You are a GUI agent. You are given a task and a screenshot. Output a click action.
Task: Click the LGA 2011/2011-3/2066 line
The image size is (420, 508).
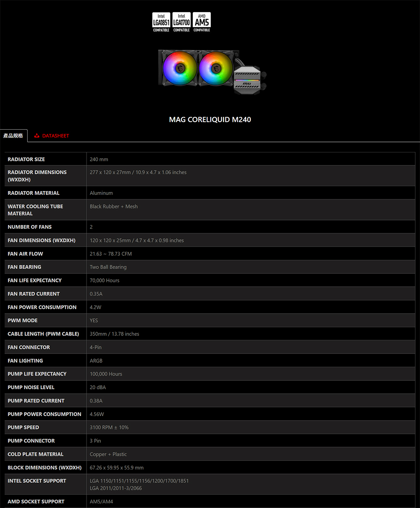point(116,488)
